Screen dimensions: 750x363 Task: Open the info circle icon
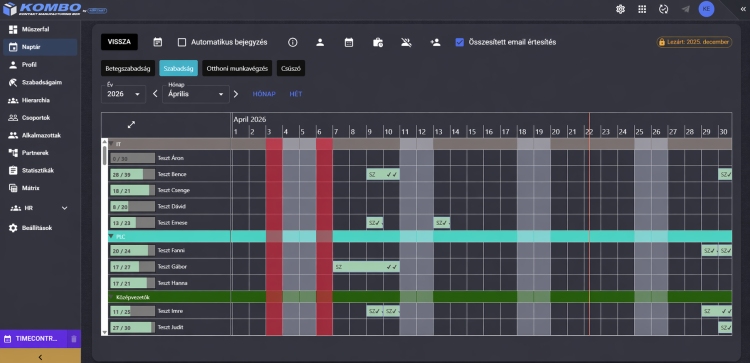293,42
